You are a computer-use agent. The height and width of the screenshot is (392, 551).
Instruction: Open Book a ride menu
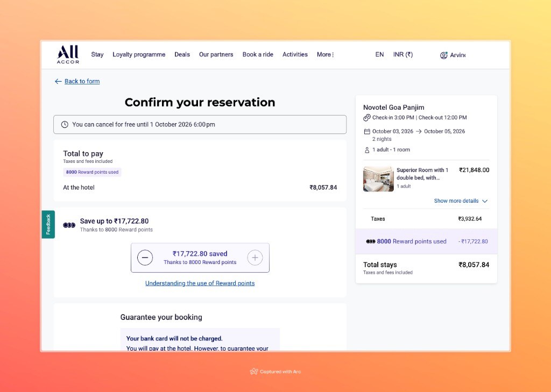[258, 54]
